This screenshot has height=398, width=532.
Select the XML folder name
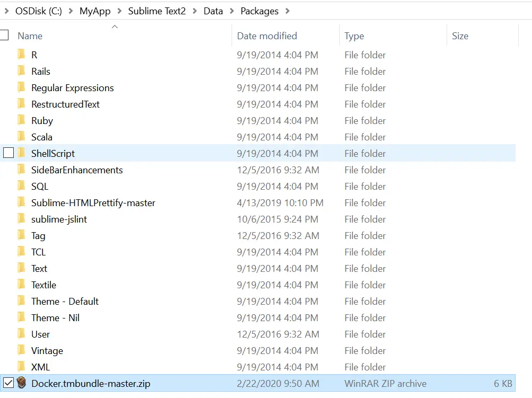point(40,367)
